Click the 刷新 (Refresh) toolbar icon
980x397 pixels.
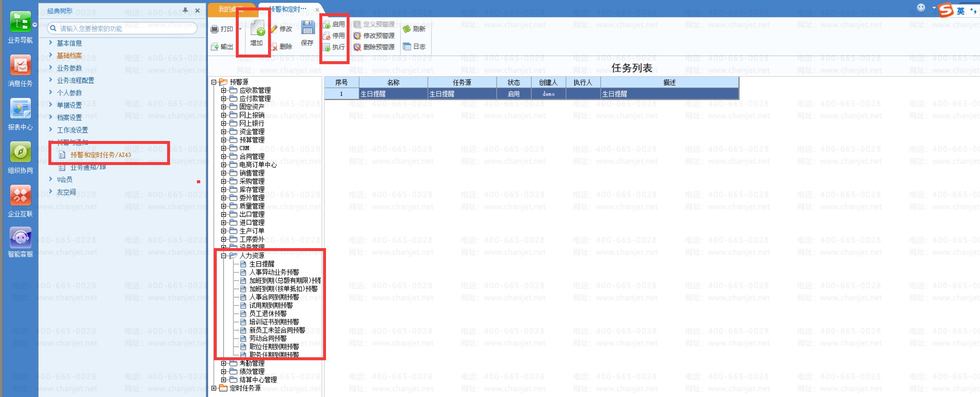[407, 29]
